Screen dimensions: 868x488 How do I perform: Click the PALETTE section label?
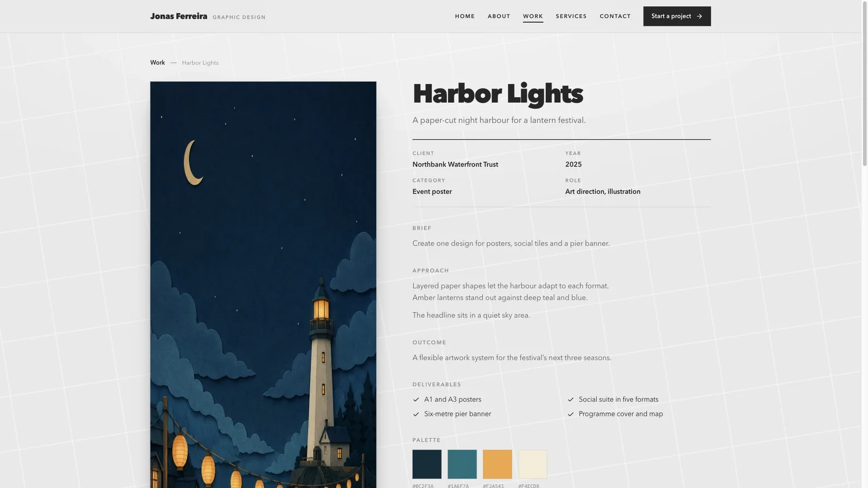tap(426, 440)
